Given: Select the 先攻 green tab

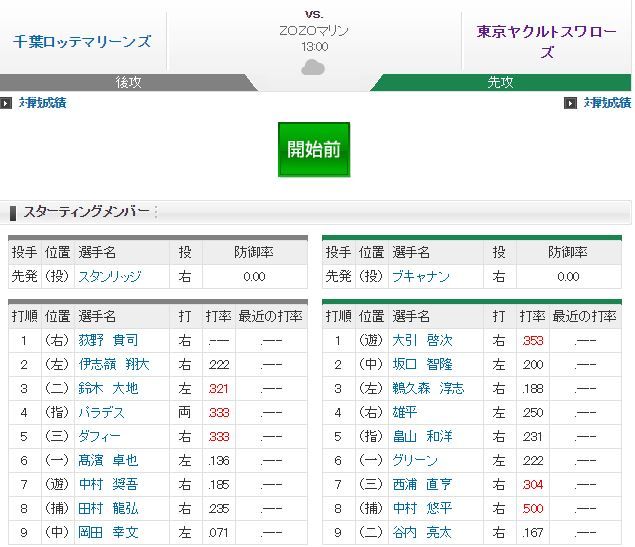Looking at the screenshot, I should 501,82.
